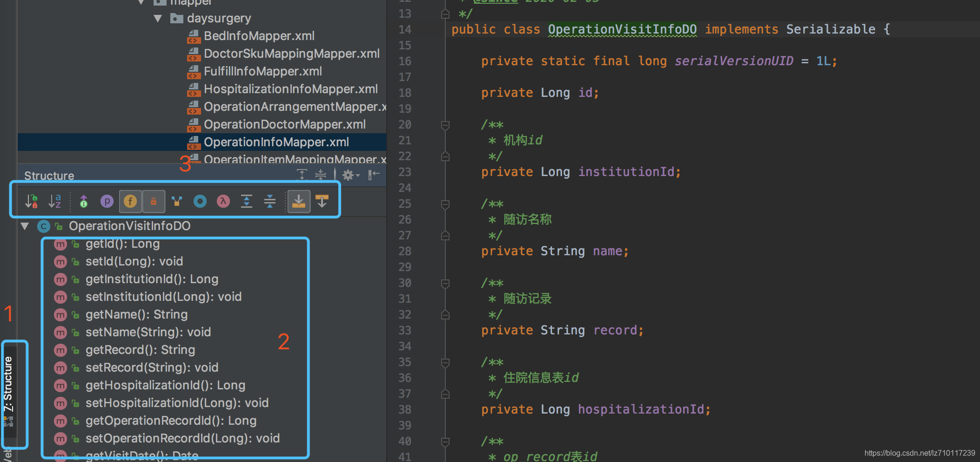
Task: Click the hospitalizationId field in editor
Action: tap(641, 409)
